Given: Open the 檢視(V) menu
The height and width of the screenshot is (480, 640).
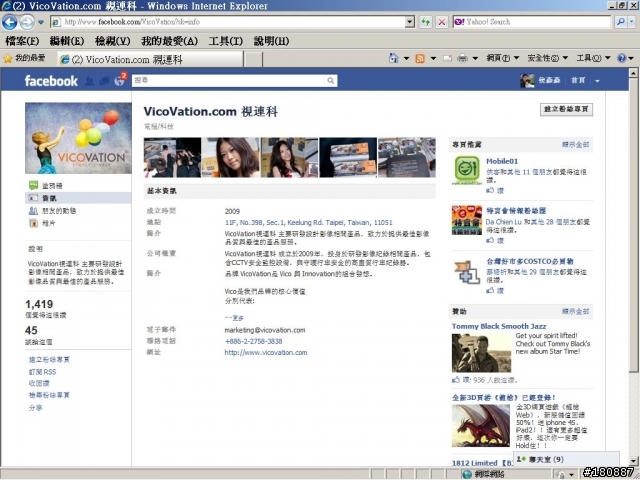Looking at the screenshot, I should [112, 41].
